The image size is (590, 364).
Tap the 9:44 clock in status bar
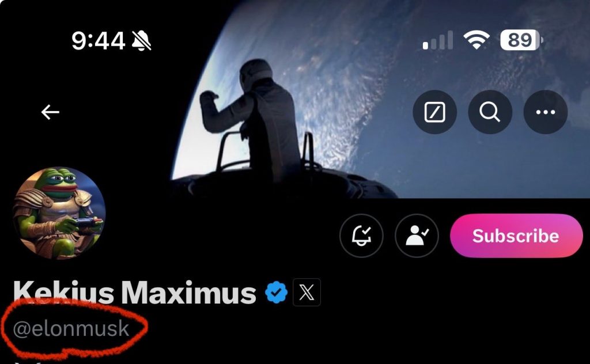pyautogui.click(x=98, y=41)
